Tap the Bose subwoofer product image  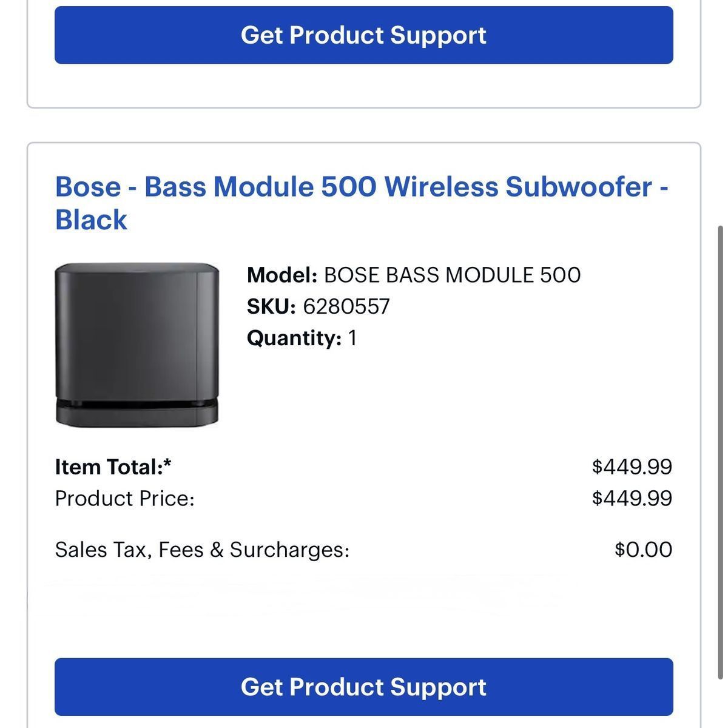pos(136,345)
